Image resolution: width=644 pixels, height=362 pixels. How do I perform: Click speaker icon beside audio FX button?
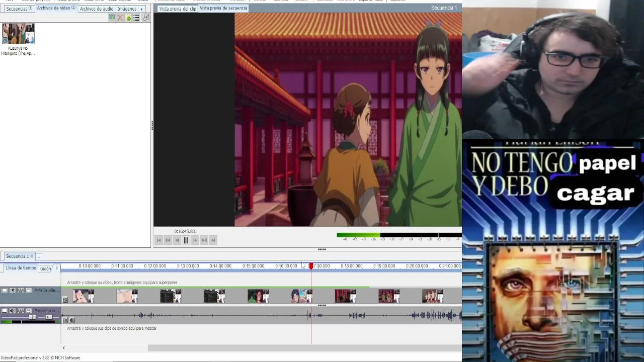[72, 320]
